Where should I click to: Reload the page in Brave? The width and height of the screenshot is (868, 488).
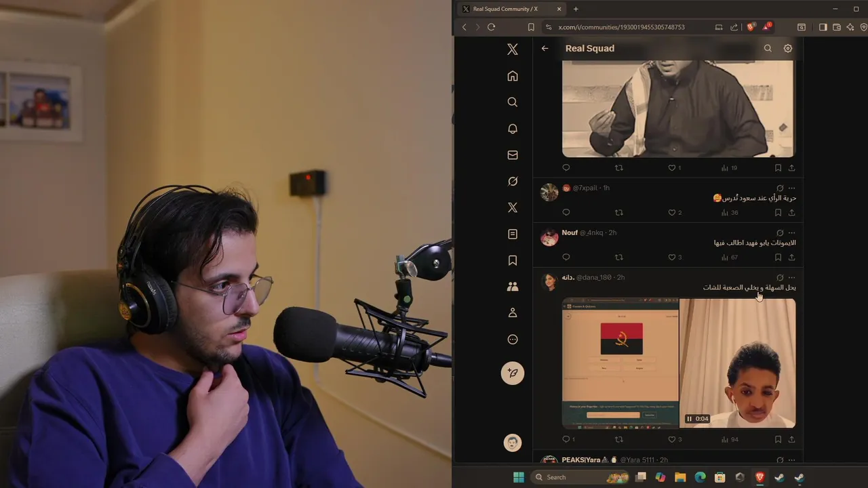click(491, 27)
